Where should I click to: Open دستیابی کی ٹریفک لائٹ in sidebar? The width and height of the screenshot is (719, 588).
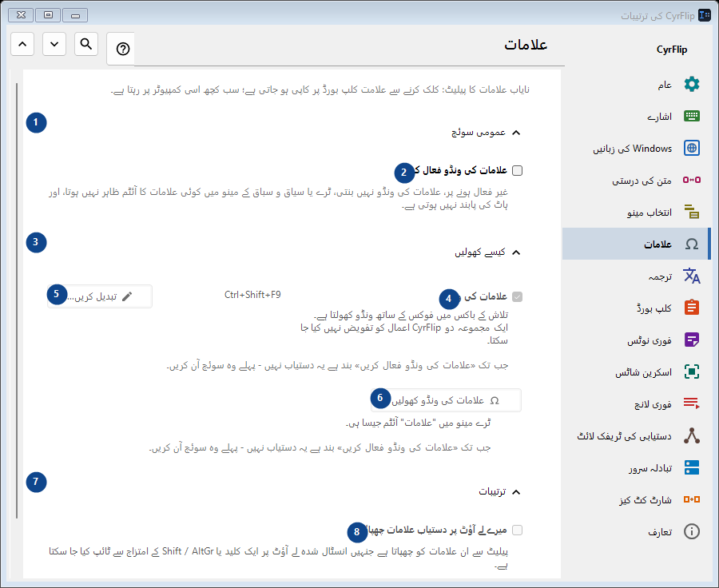[x=636, y=435]
